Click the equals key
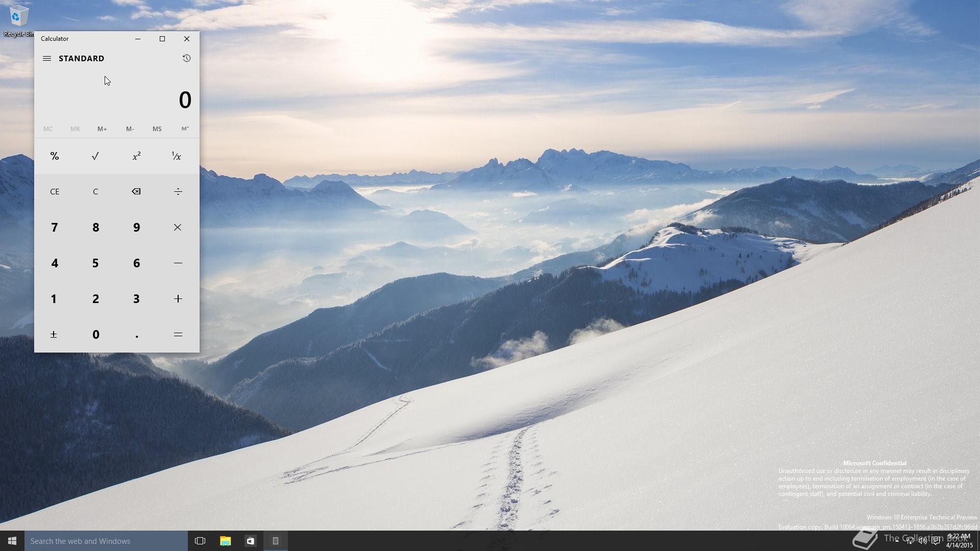980x551 pixels. click(x=178, y=334)
